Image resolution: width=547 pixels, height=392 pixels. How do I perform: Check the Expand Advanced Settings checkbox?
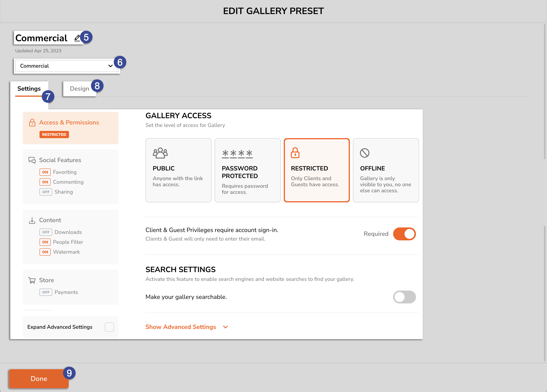pyautogui.click(x=109, y=327)
